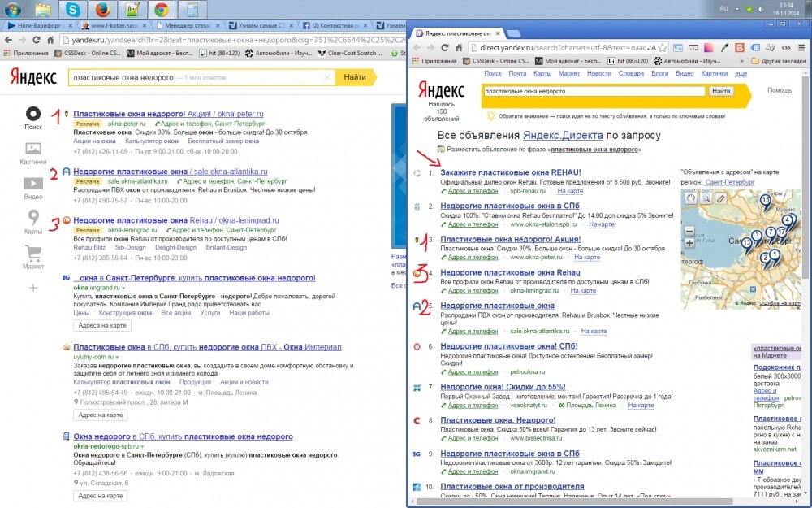Expand hidden bookmarks chevron in the right Chrome window

click(x=742, y=61)
